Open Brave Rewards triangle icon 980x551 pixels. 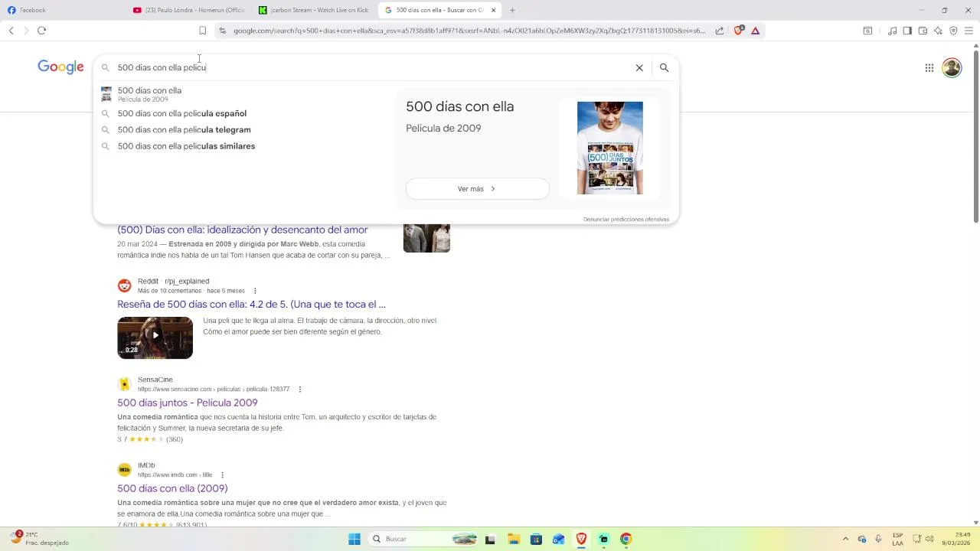pos(755,31)
